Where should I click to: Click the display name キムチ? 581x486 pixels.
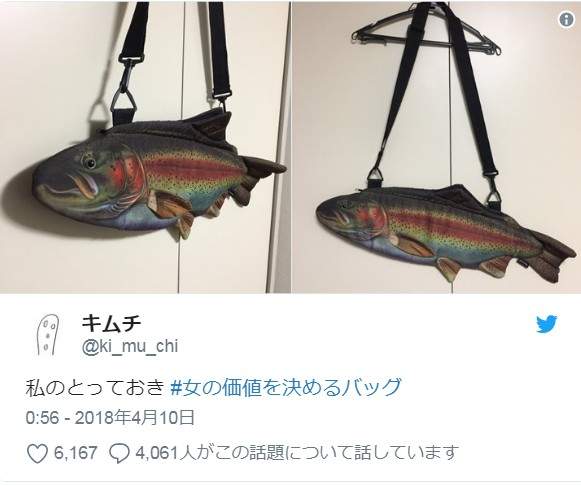pyautogui.click(x=111, y=323)
